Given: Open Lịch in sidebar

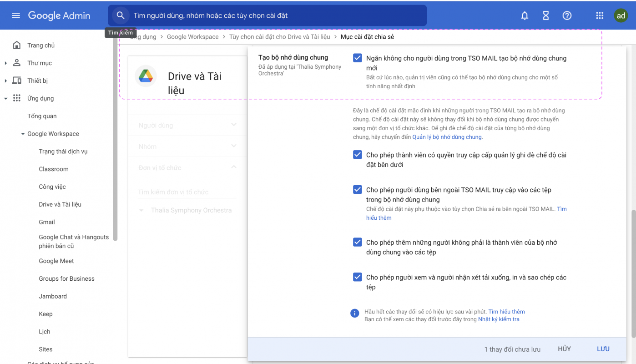Looking at the screenshot, I should (x=45, y=332).
